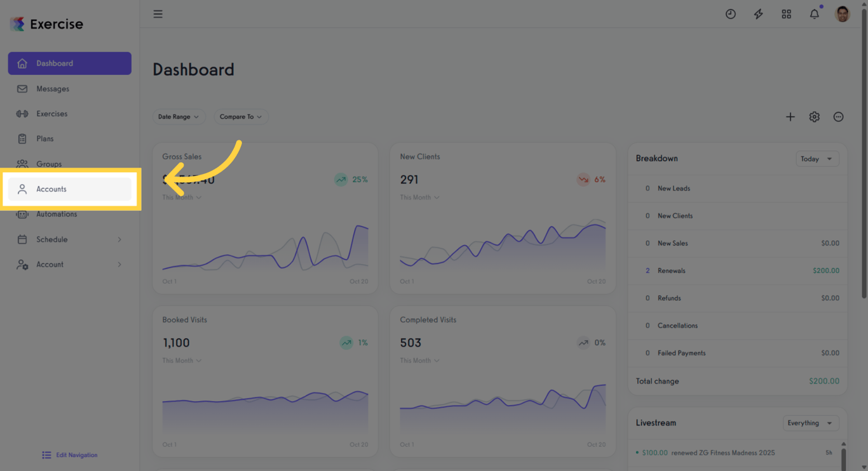Open dashboard settings gear icon
The width and height of the screenshot is (868, 471).
coord(815,117)
